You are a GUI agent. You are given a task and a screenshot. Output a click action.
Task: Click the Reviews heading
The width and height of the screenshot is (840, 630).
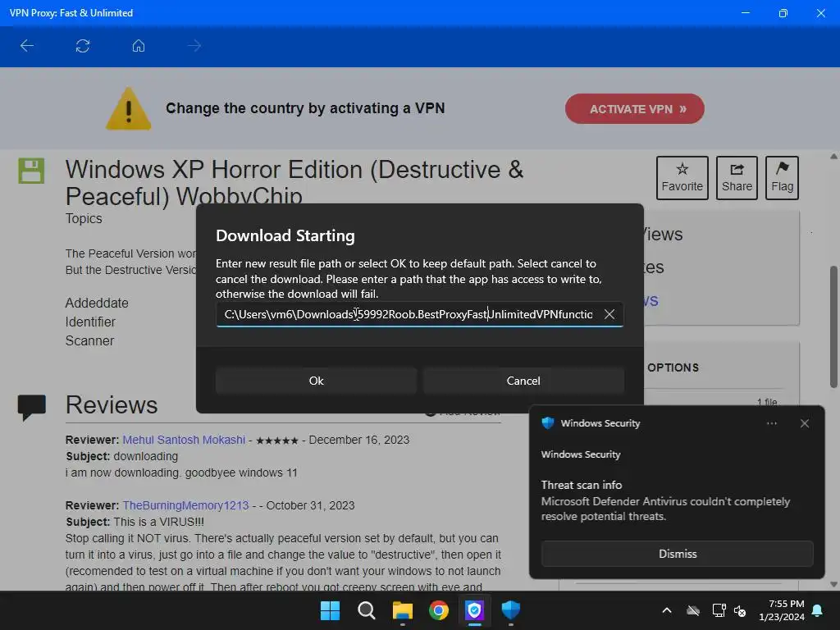(112, 405)
